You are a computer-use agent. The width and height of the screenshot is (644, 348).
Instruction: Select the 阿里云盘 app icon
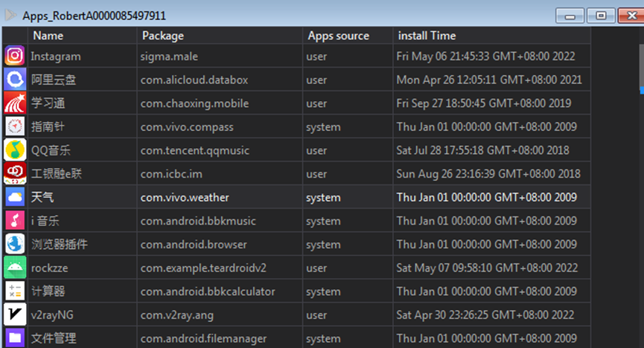(15, 80)
